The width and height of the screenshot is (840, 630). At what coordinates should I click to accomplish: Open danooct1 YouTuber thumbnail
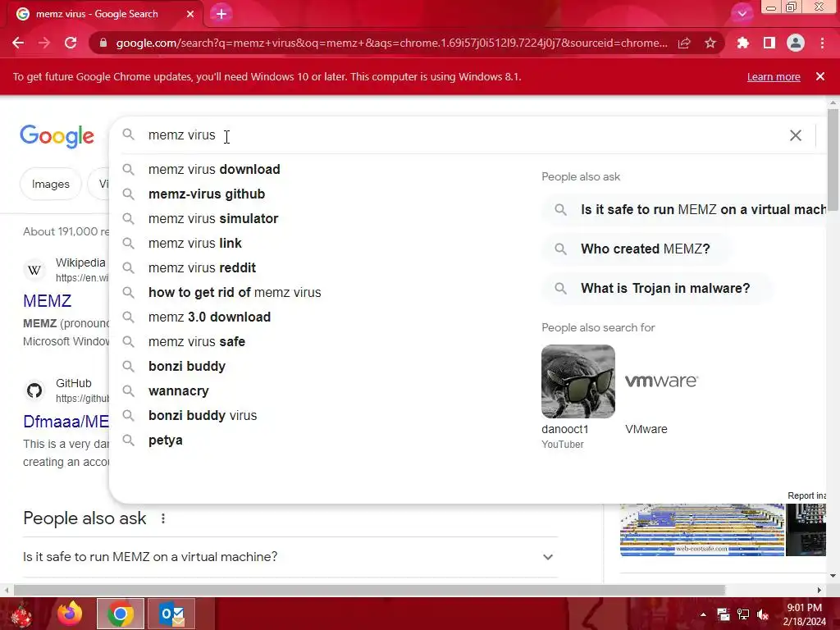click(578, 381)
